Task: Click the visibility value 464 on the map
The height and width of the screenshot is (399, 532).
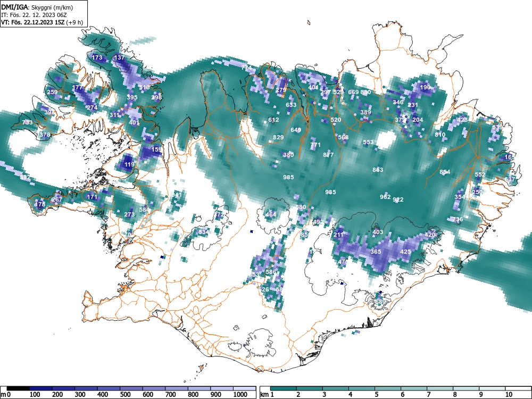Action: point(271,214)
